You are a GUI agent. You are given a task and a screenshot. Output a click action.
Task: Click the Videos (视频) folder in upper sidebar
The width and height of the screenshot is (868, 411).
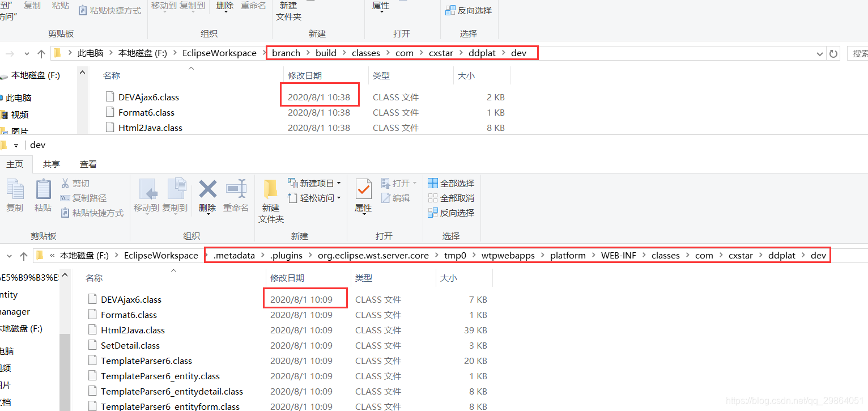(x=15, y=115)
